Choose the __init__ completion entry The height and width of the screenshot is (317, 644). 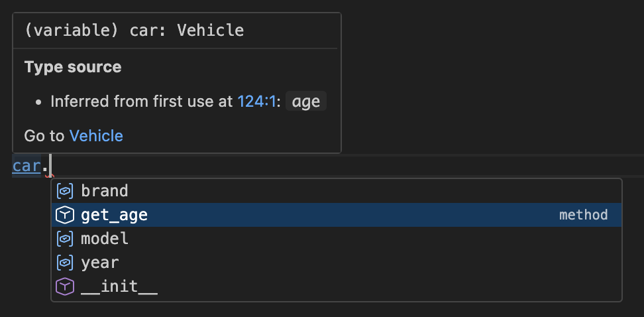coord(119,286)
